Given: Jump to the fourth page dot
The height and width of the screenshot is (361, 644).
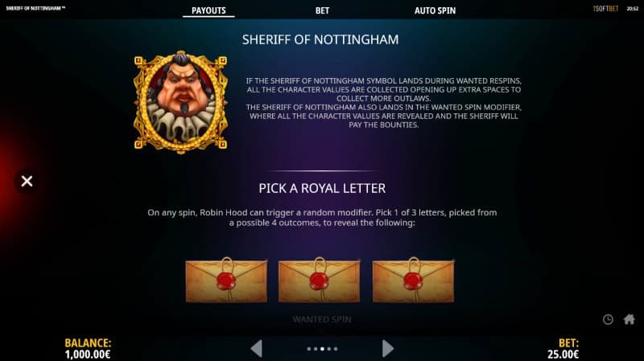Looking at the screenshot, I should click(x=329, y=349).
